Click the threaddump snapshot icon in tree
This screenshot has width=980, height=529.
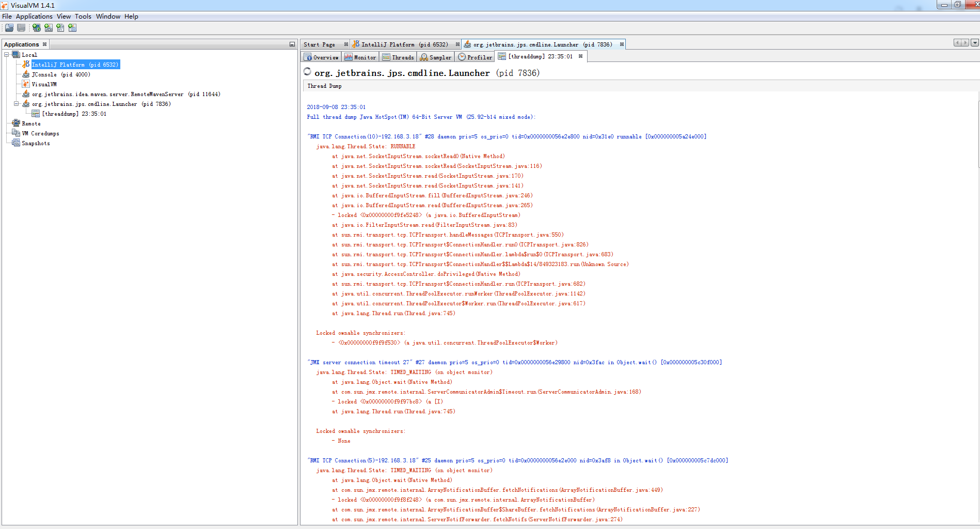pyautogui.click(x=36, y=114)
